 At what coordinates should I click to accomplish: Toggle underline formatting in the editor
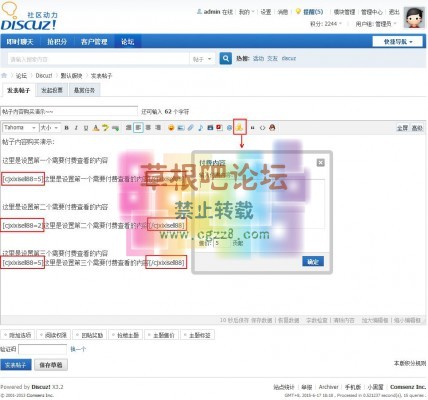point(86,128)
